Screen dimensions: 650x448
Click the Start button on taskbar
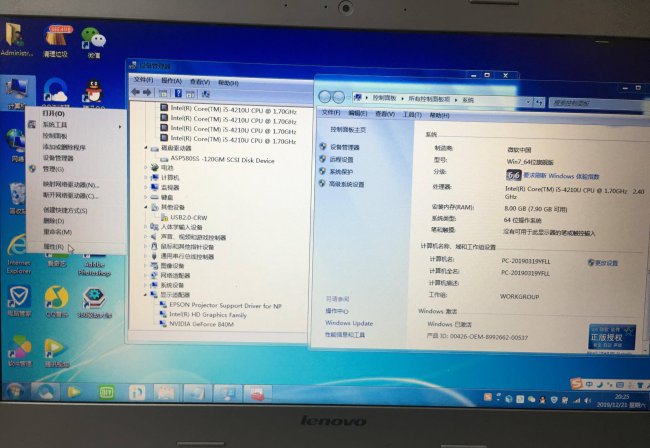(15, 391)
